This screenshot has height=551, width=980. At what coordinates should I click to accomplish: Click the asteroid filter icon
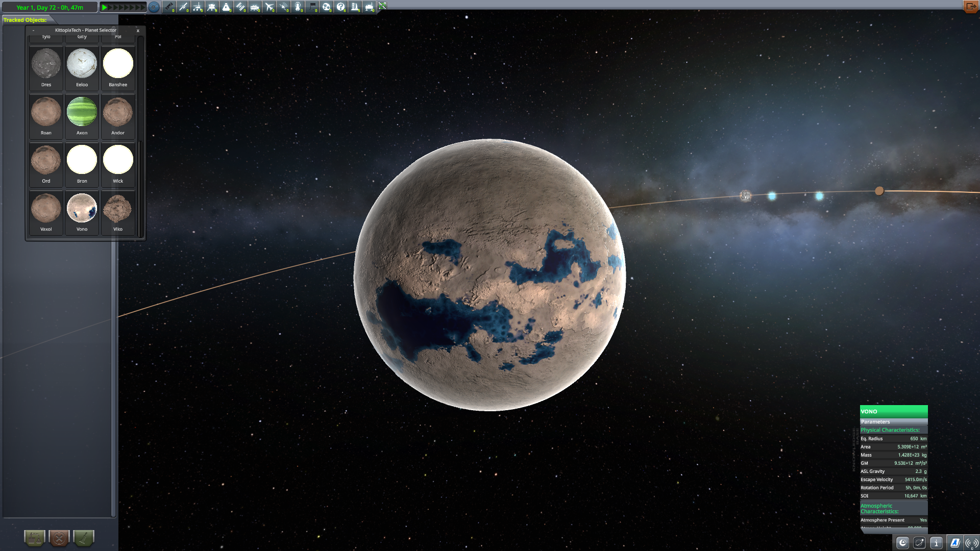pos(326,7)
